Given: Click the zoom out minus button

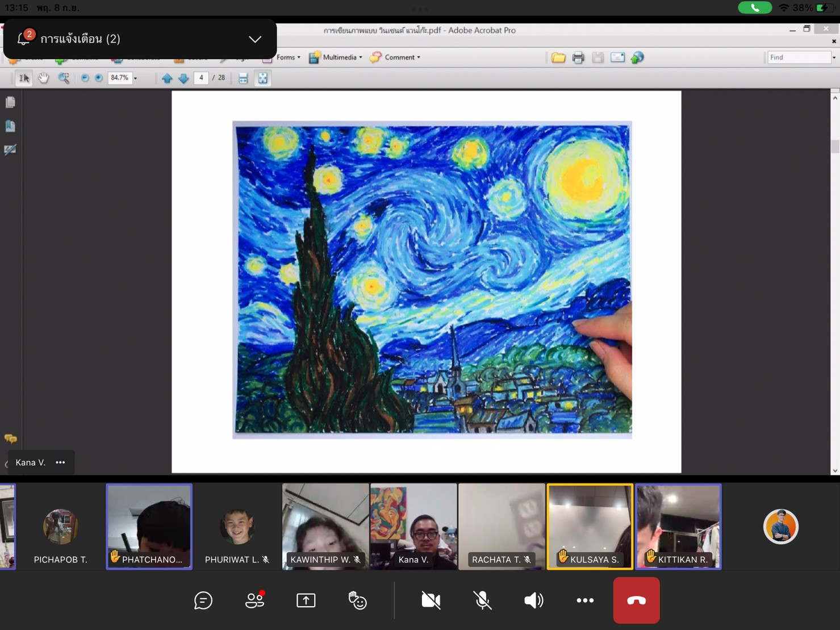Looking at the screenshot, I should pyautogui.click(x=85, y=78).
